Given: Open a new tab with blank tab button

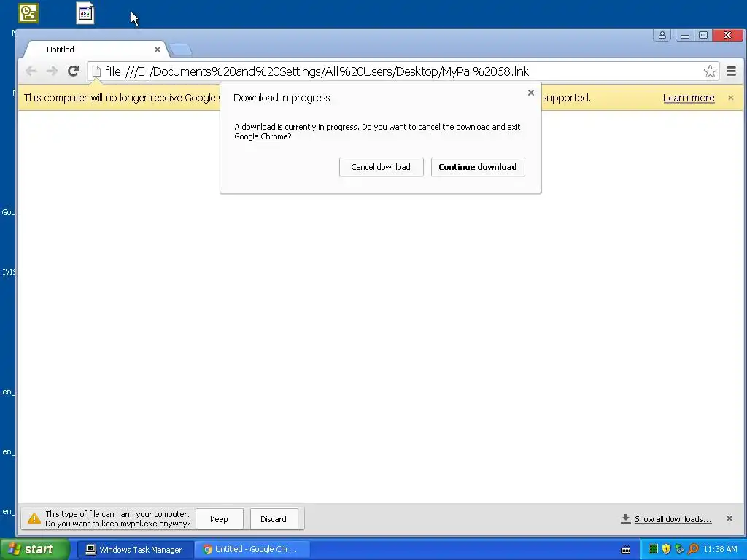Looking at the screenshot, I should click(x=181, y=50).
